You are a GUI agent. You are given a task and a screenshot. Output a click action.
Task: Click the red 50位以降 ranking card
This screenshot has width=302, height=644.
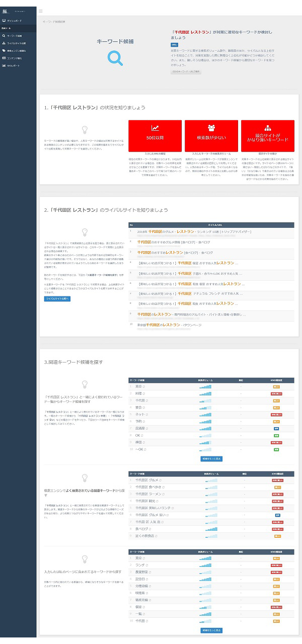(155, 134)
